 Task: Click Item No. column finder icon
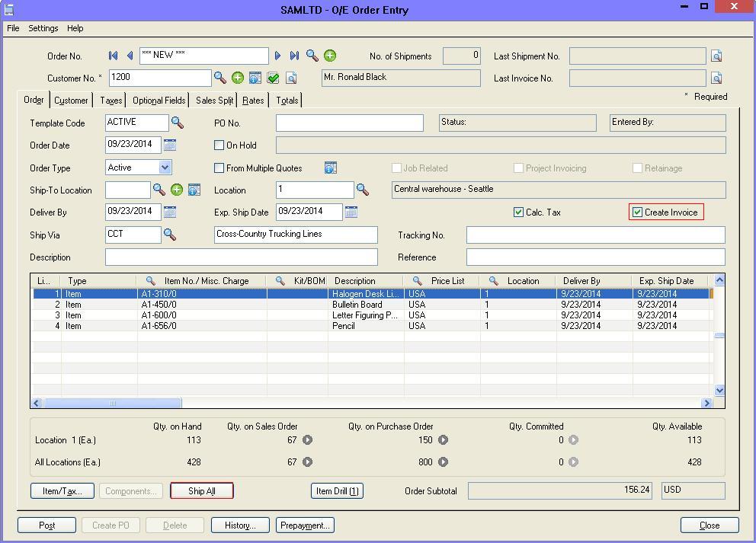tap(150, 280)
